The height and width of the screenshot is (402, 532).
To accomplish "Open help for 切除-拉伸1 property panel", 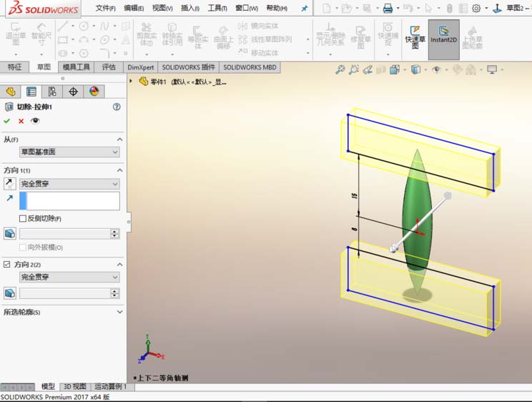I will point(117,107).
